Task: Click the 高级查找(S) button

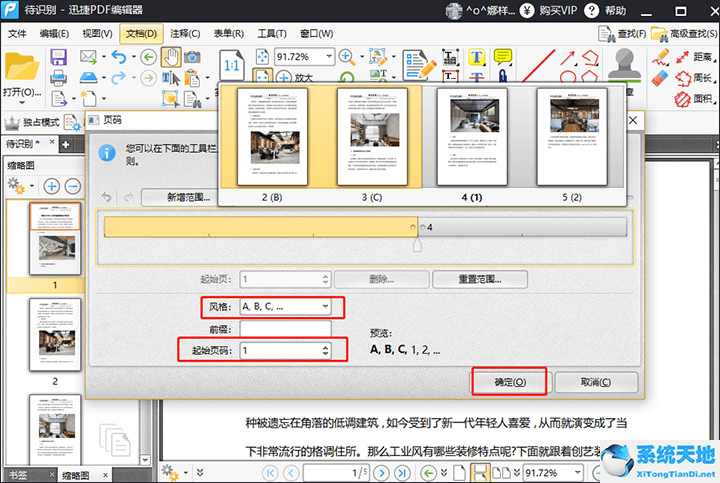Action: coord(684,34)
